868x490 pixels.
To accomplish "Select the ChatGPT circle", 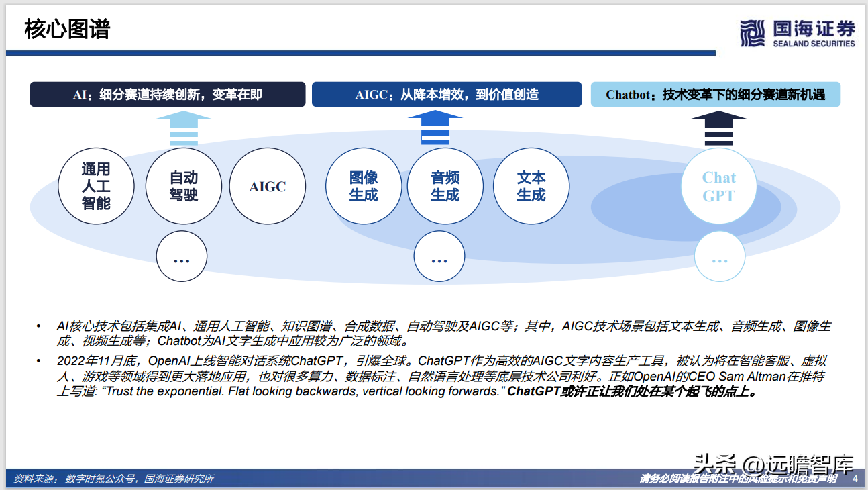I will tap(719, 187).
